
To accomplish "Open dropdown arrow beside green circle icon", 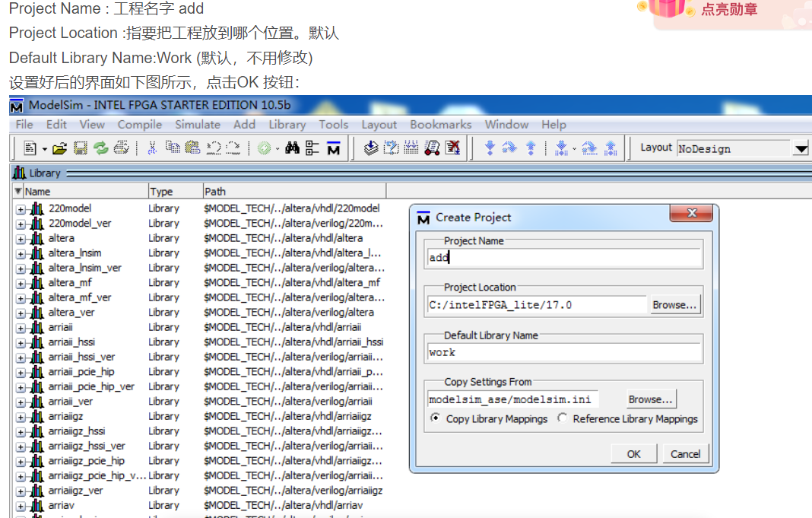I will click(278, 149).
